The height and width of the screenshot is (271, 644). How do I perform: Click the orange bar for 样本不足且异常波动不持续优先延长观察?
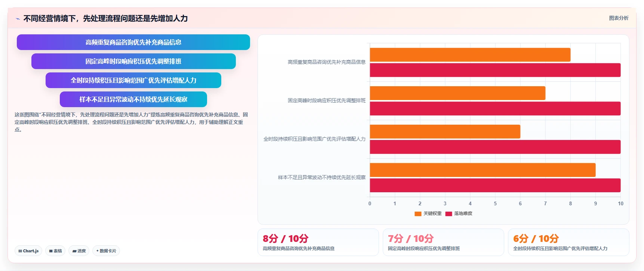pos(483,170)
